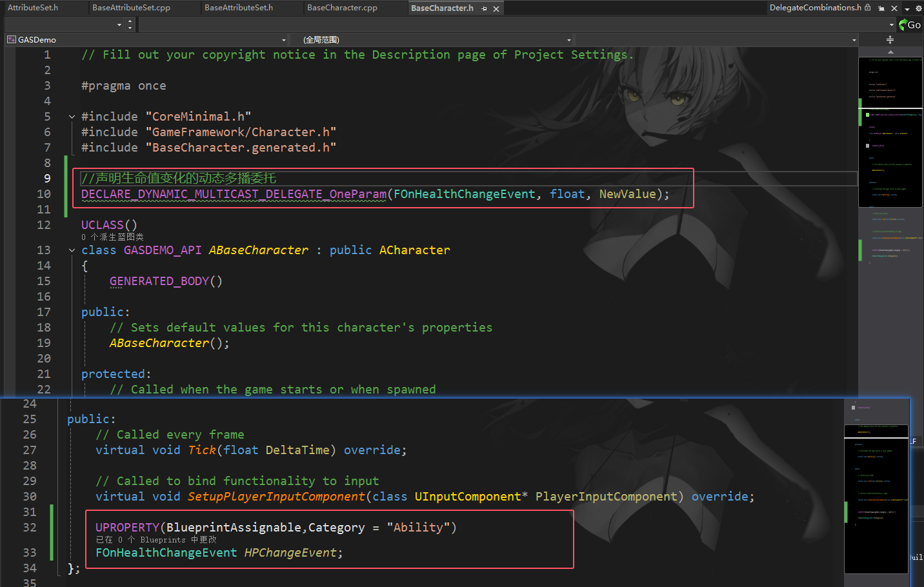Click GASDEMO_API in class declaration
Viewport: 924px width, 587px height.
pyautogui.click(x=163, y=250)
